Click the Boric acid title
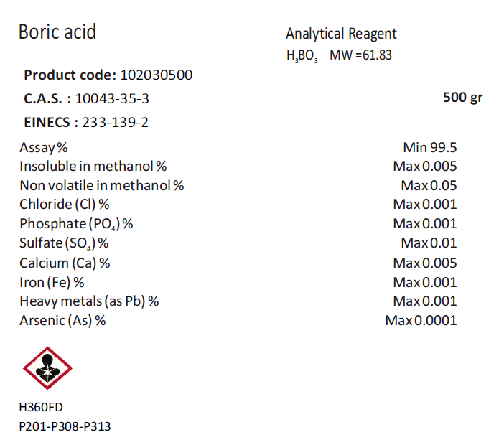This screenshot has width=504, height=440. click(57, 32)
